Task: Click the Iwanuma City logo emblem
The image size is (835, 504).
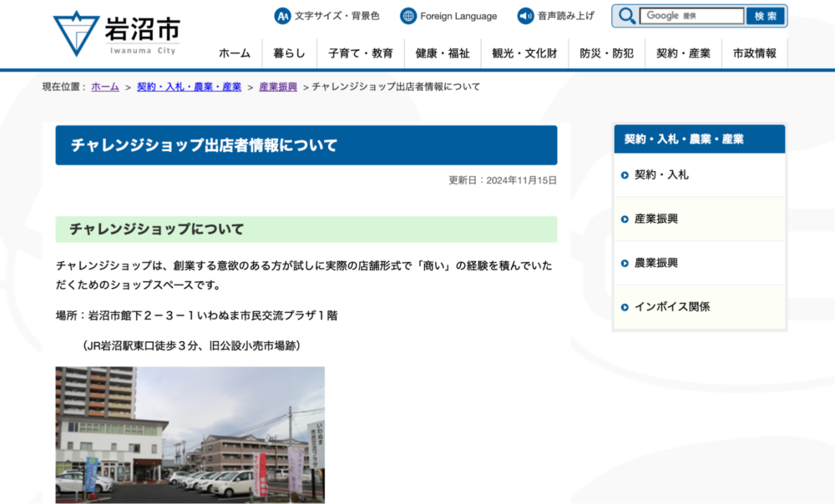Action: 76,33
